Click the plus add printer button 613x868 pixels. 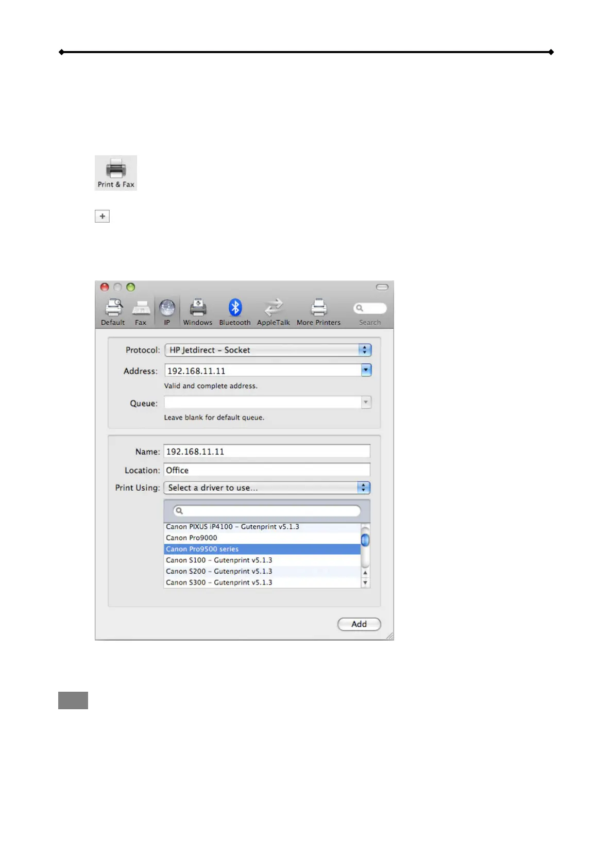click(102, 216)
